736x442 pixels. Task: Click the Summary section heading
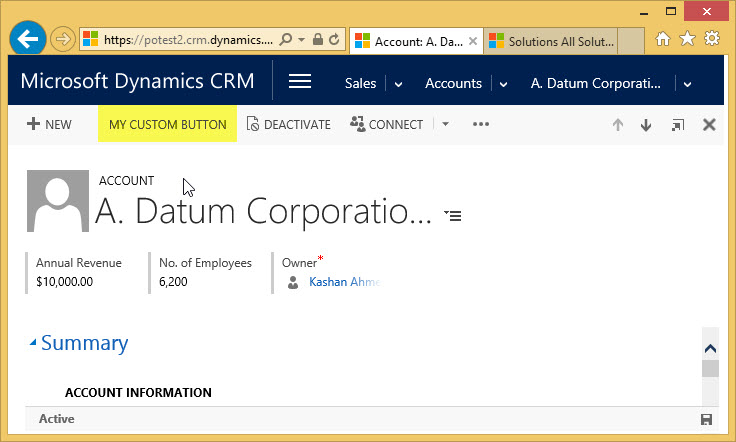84,343
